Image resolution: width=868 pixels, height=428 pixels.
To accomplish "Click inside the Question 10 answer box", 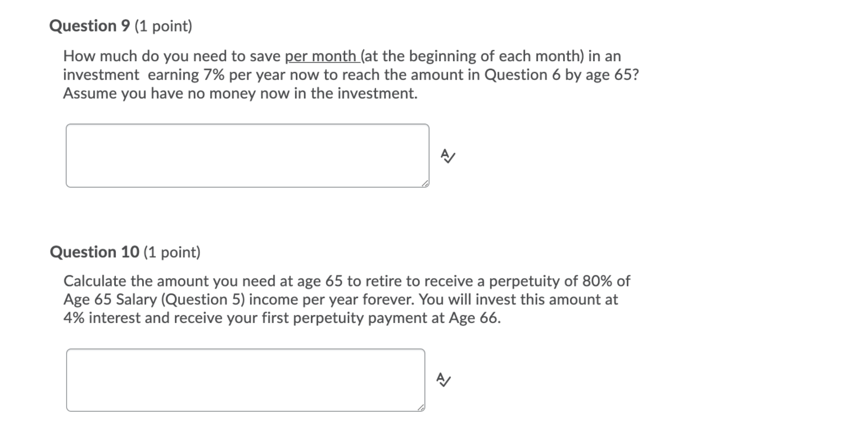I will point(244,380).
